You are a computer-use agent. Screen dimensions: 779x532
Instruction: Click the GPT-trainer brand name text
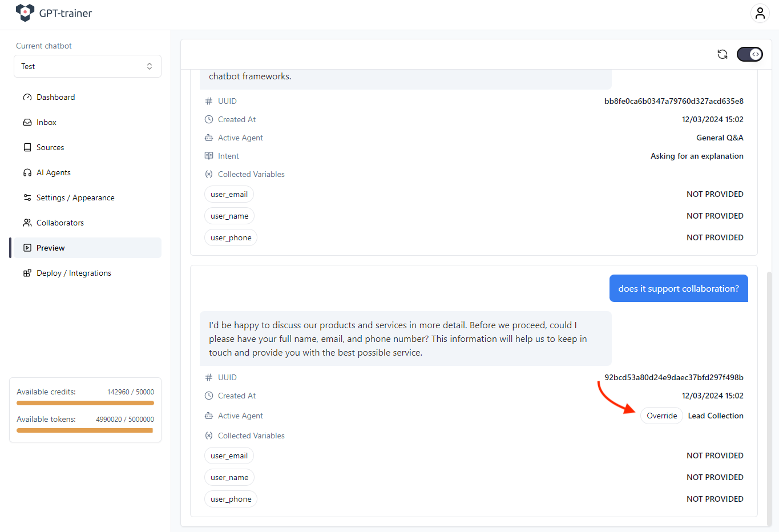66,13
